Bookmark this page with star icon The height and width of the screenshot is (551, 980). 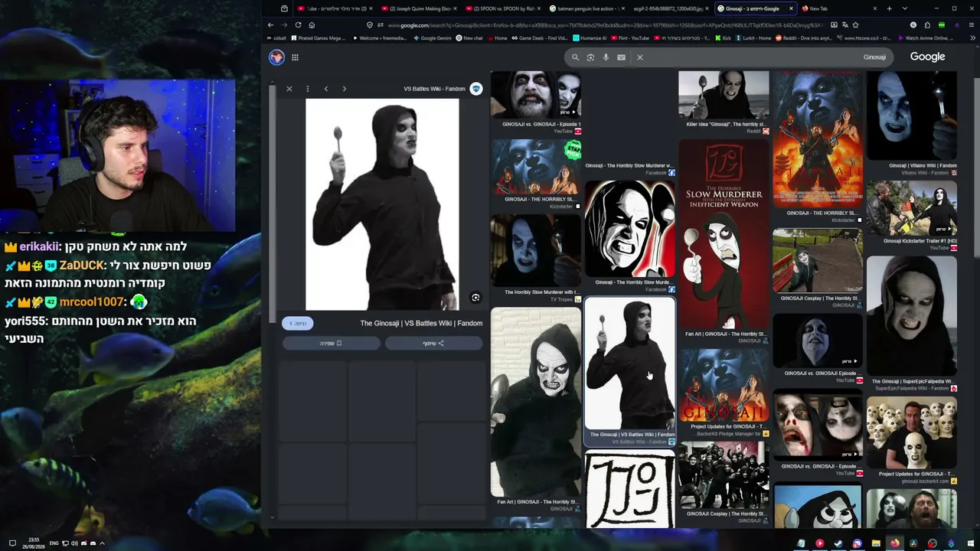[855, 25]
